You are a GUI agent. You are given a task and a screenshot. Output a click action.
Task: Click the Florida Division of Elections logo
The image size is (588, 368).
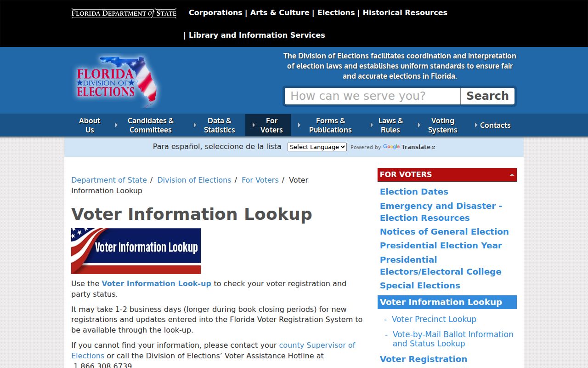pos(117,81)
